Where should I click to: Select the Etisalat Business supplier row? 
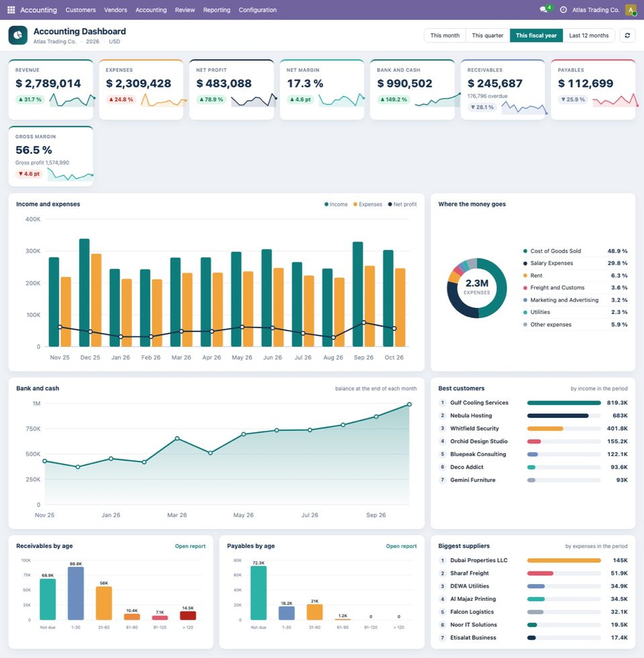pos(533,638)
